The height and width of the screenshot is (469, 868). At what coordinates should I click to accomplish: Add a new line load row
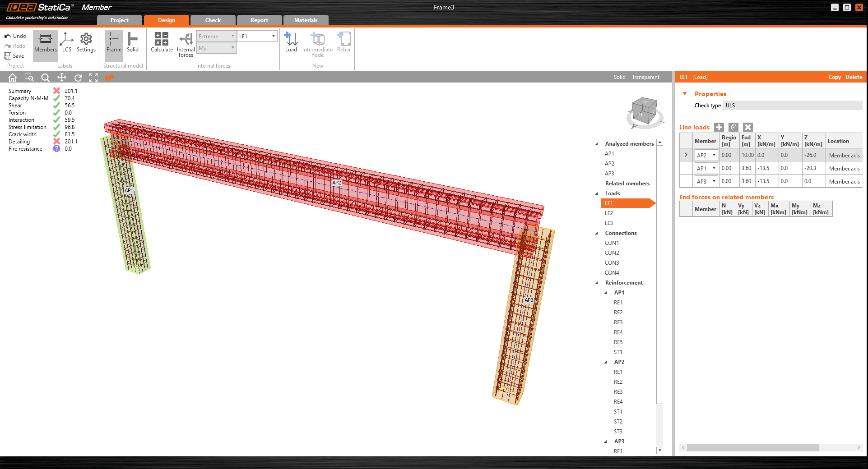click(x=719, y=127)
